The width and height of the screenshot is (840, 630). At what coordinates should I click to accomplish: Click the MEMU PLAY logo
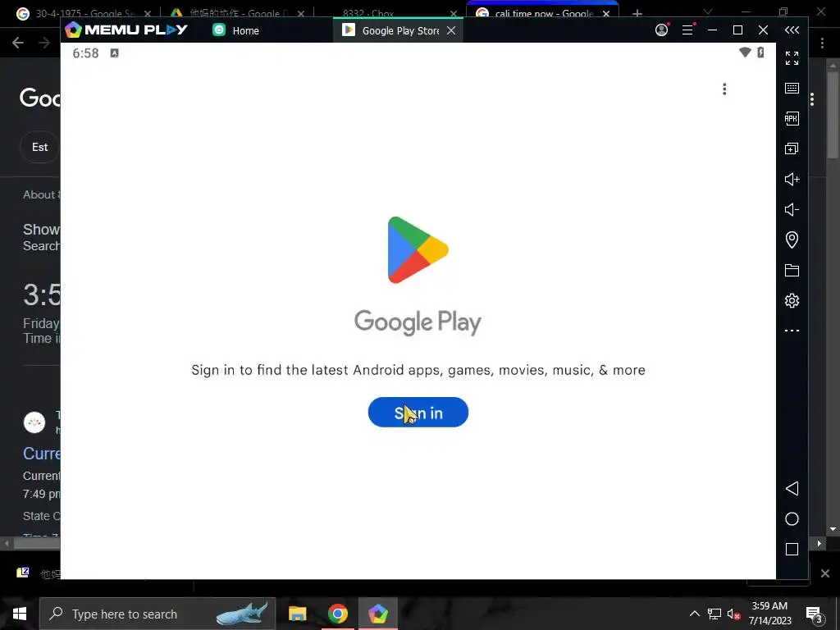click(x=126, y=30)
